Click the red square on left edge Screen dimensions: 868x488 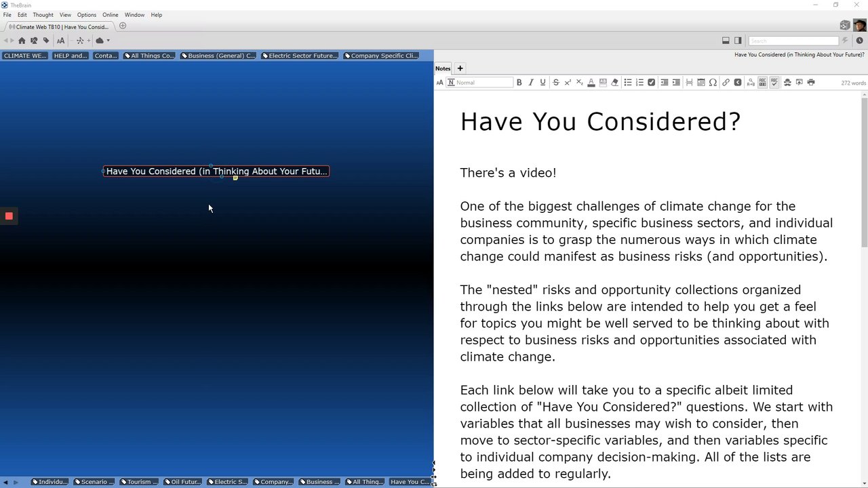click(x=9, y=216)
